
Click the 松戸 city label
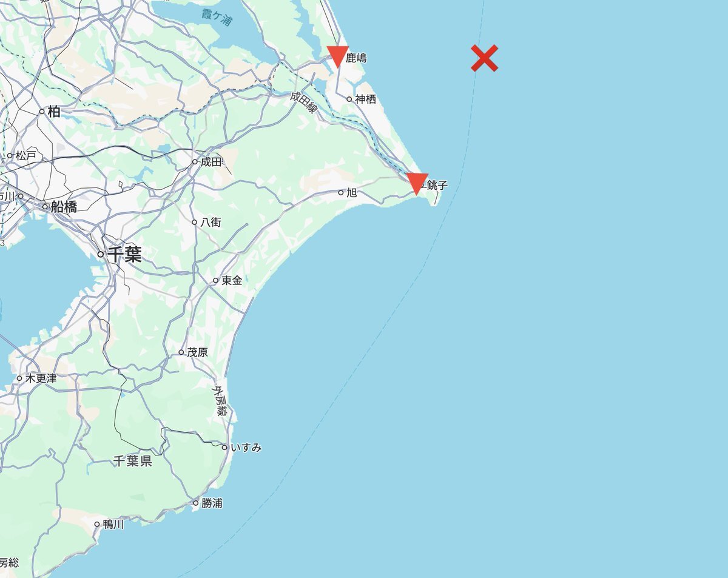26,156
